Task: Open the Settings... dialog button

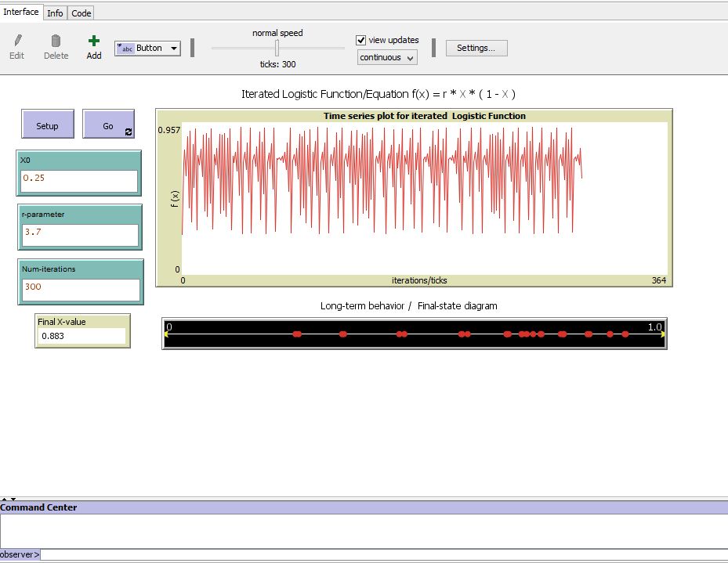Action: (476, 48)
